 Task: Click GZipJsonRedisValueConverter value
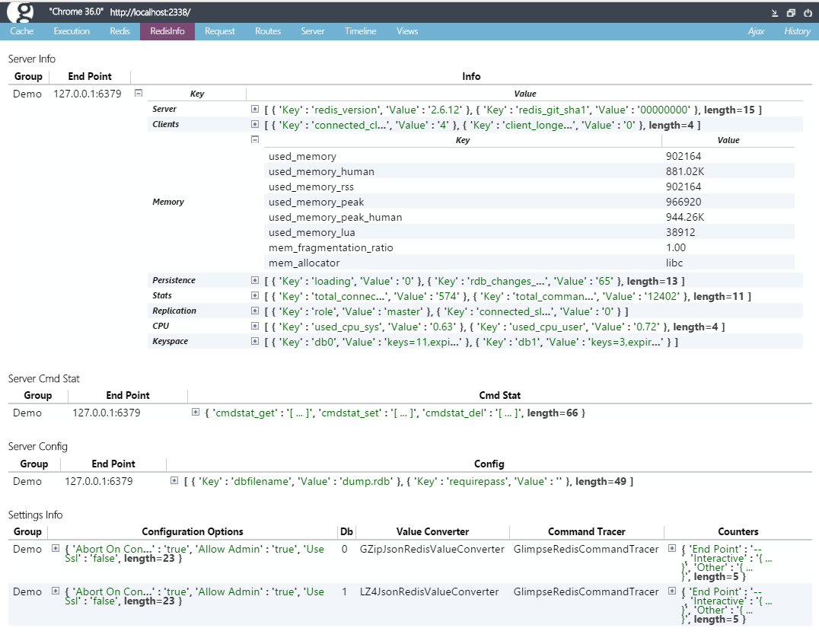click(432, 549)
